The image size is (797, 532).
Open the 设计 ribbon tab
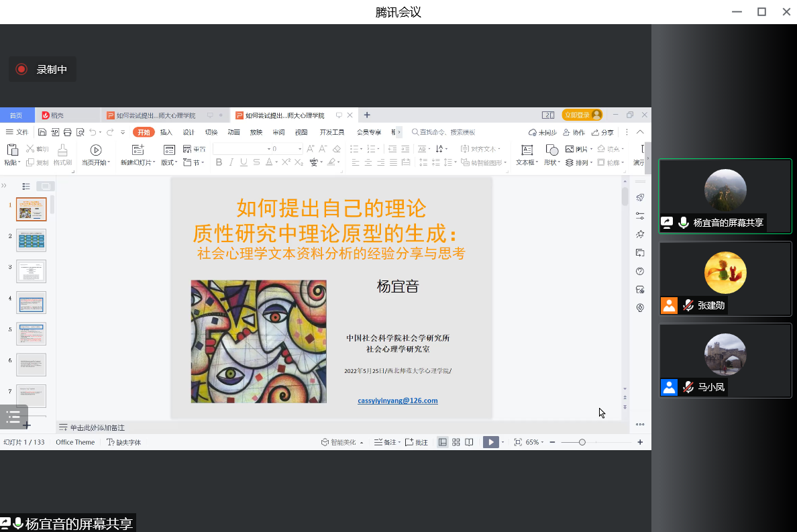click(189, 132)
